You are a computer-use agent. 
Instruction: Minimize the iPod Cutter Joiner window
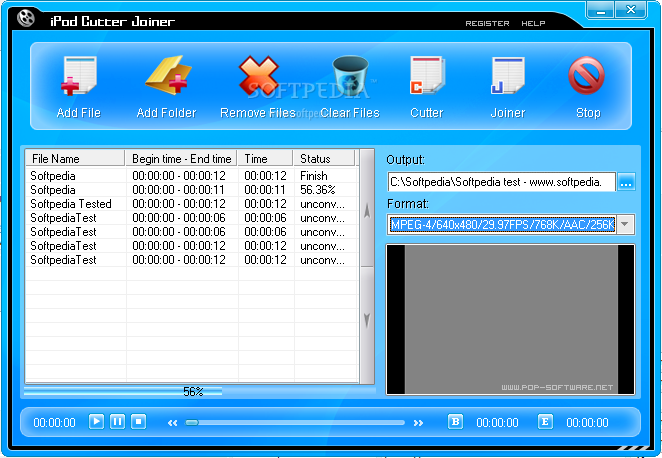pos(600,10)
